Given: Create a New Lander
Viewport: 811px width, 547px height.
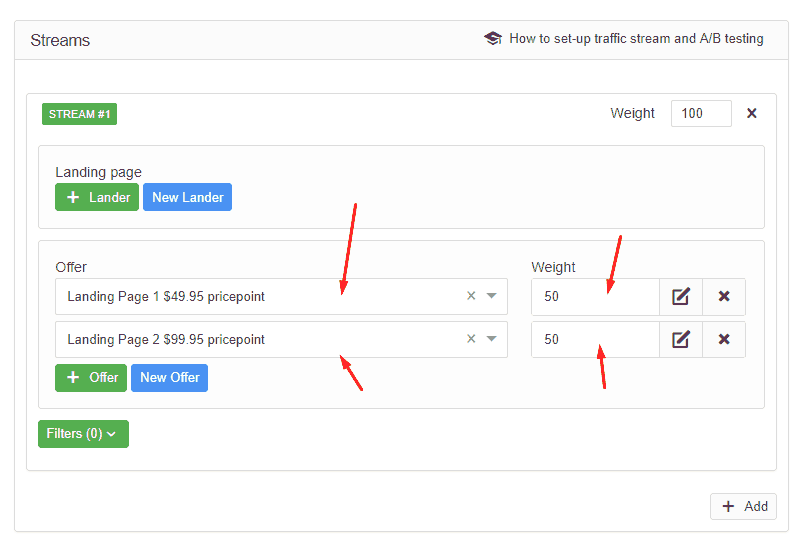Looking at the screenshot, I should (187, 197).
